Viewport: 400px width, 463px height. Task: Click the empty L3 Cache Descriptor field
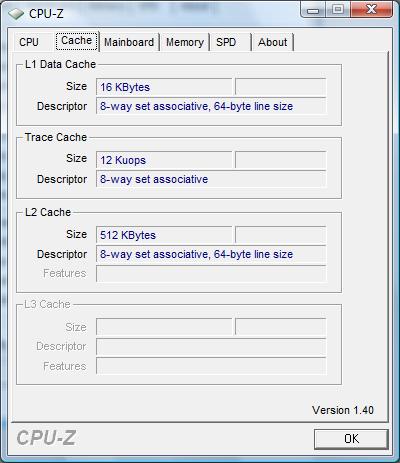click(211, 346)
